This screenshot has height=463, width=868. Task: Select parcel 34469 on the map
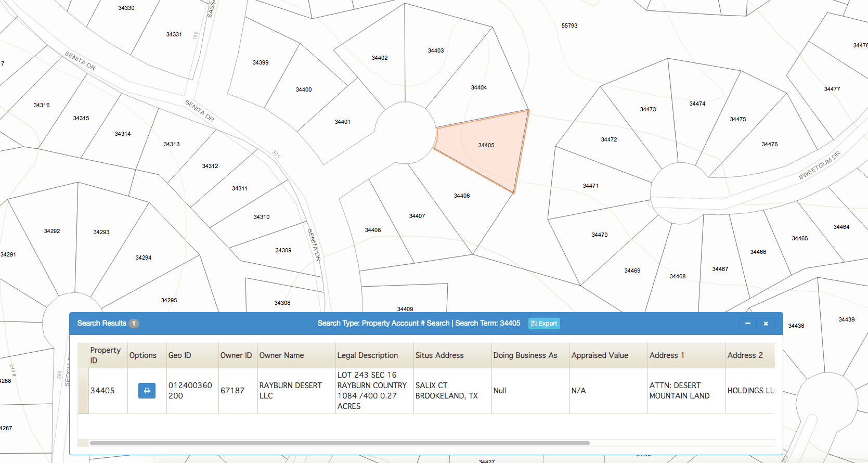632,271
